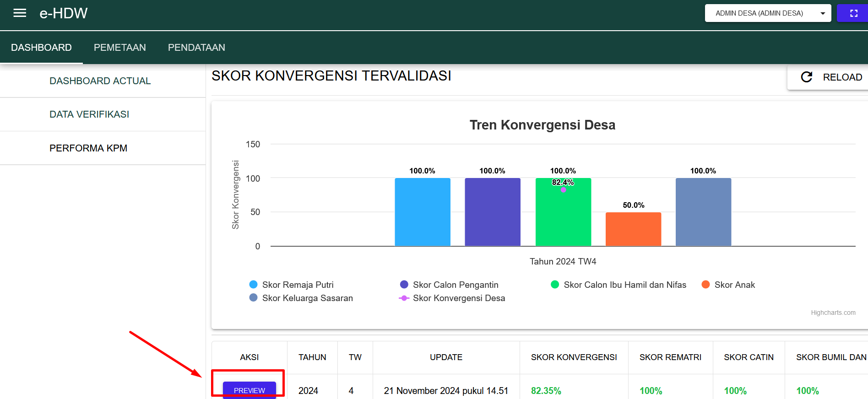Click the 82.4% konvergensi data point
Image resolution: width=868 pixels, height=399 pixels.
click(564, 190)
